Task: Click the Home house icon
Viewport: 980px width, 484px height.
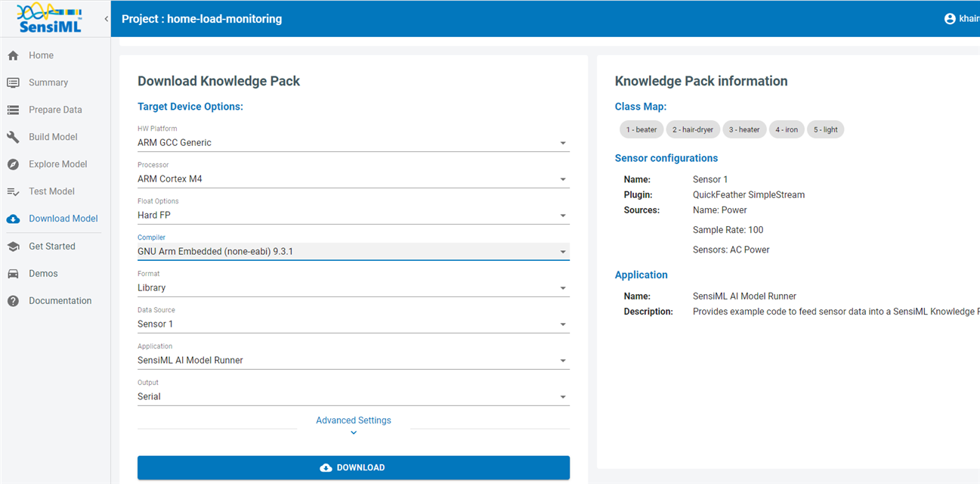Action: [13, 55]
